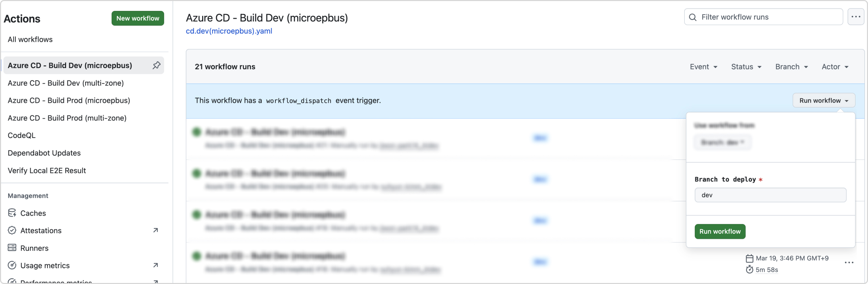868x284 pixels.
Task: Expand the Actor filter dropdown
Action: coord(835,67)
